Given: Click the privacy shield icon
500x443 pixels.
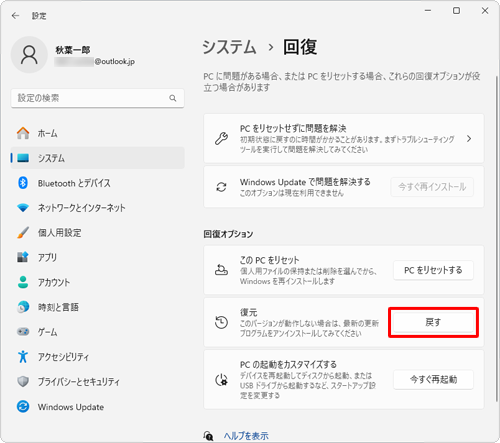Looking at the screenshot, I should [x=23, y=381].
